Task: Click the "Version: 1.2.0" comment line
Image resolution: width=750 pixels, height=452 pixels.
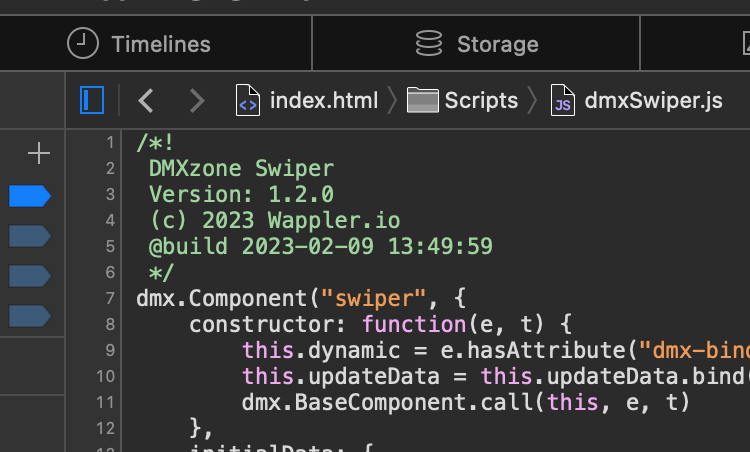Action: [242, 195]
